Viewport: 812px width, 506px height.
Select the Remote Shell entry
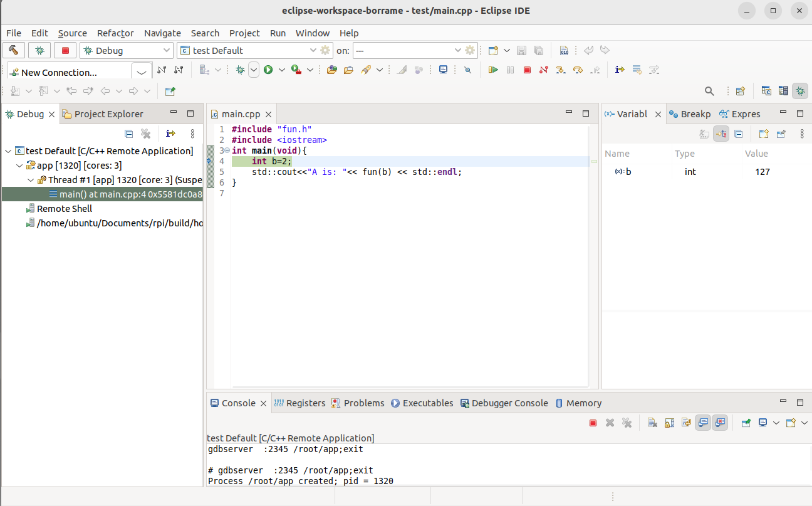64,209
